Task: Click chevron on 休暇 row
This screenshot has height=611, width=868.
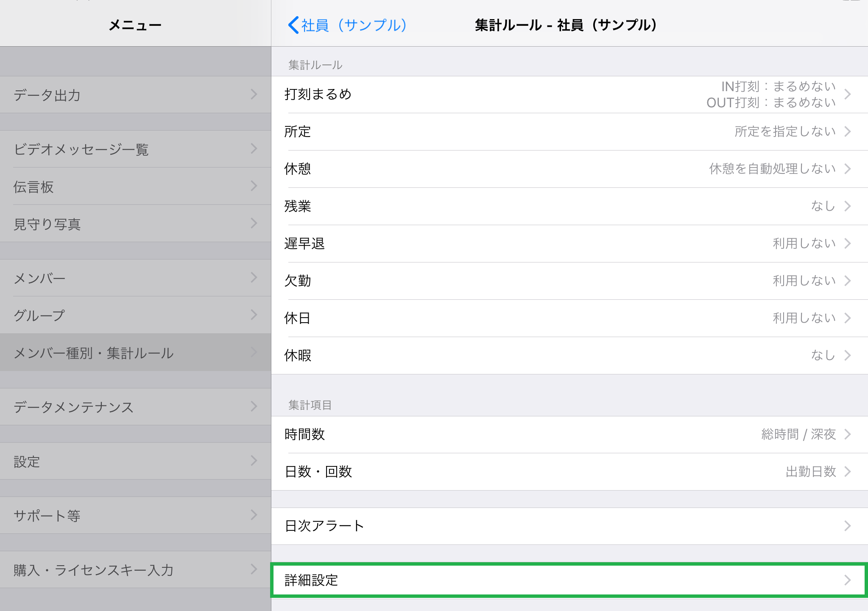Action: coord(848,355)
